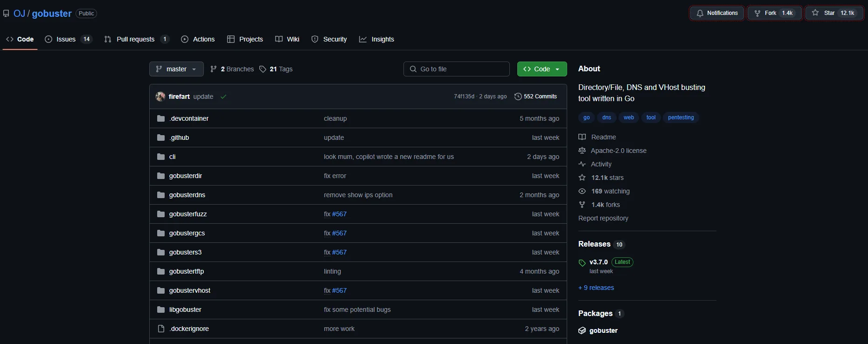Open the Issues tab

click(x=69, y=39)
